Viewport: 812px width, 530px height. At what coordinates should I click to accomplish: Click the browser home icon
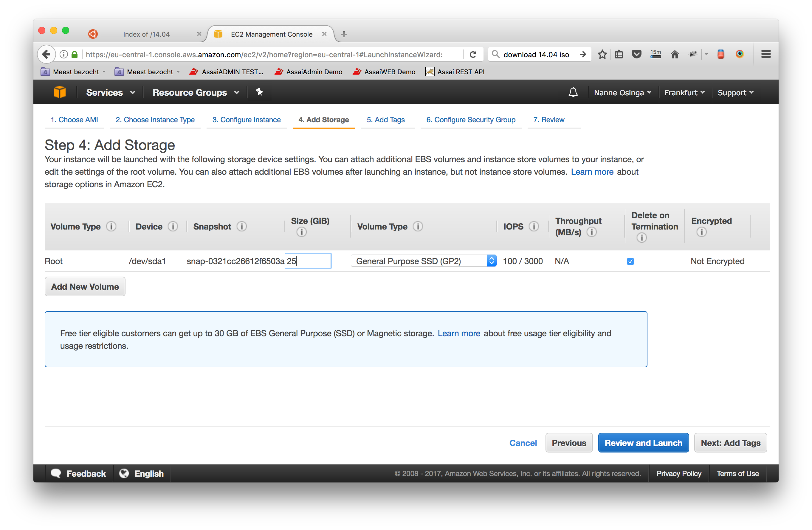tap(675, 54)
